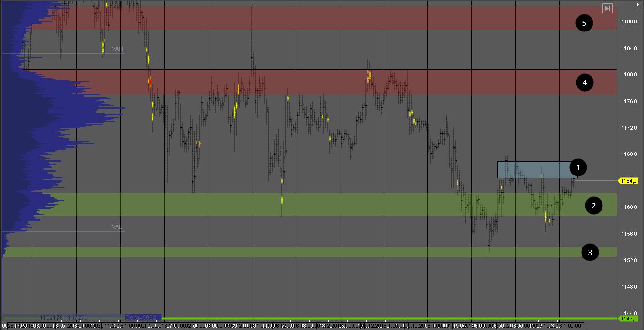The width and height of the screenshot is (644, 330).
Task: Click the 1180,0 label on price axis
Action: 628,74
